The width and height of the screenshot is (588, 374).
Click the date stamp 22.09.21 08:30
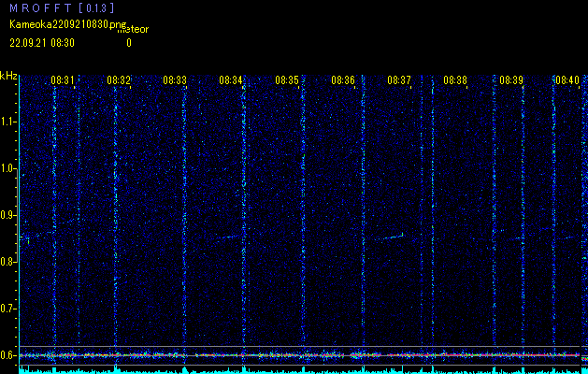tap(42, 43)
